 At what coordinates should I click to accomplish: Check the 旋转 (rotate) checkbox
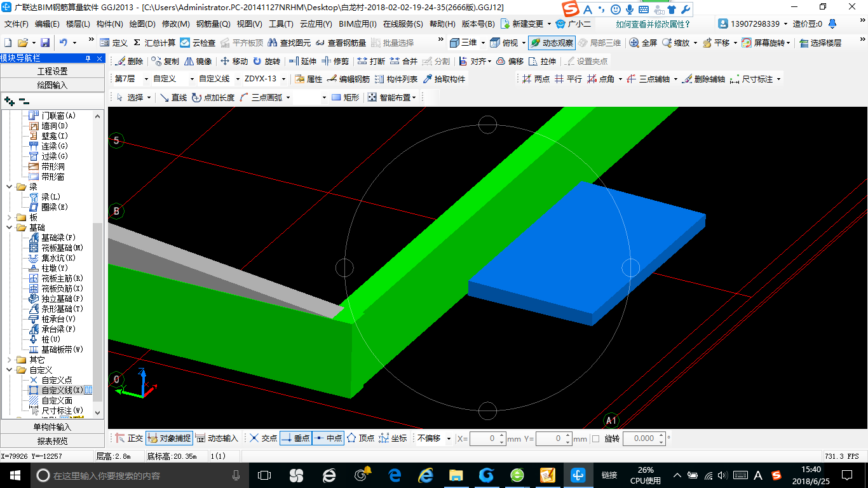595,438
